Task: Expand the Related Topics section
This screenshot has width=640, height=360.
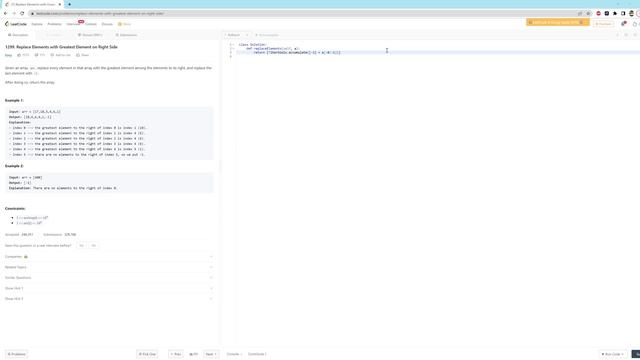Action: (x=109, y=267)
